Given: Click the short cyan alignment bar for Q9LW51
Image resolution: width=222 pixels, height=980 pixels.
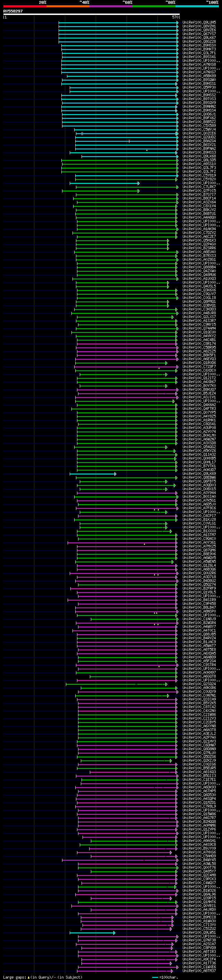Looking at the screenshot, I should pos(93,933).
